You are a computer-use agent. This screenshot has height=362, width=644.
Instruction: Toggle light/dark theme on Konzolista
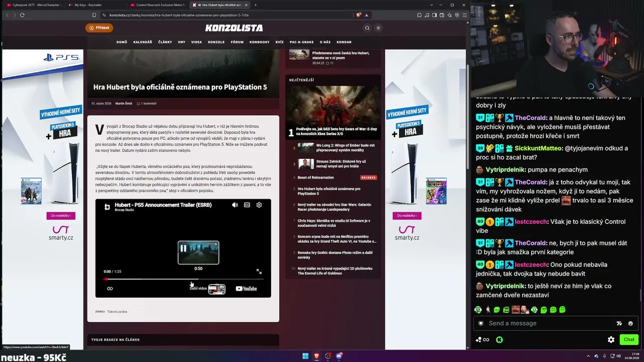click(x=378, y=28)
